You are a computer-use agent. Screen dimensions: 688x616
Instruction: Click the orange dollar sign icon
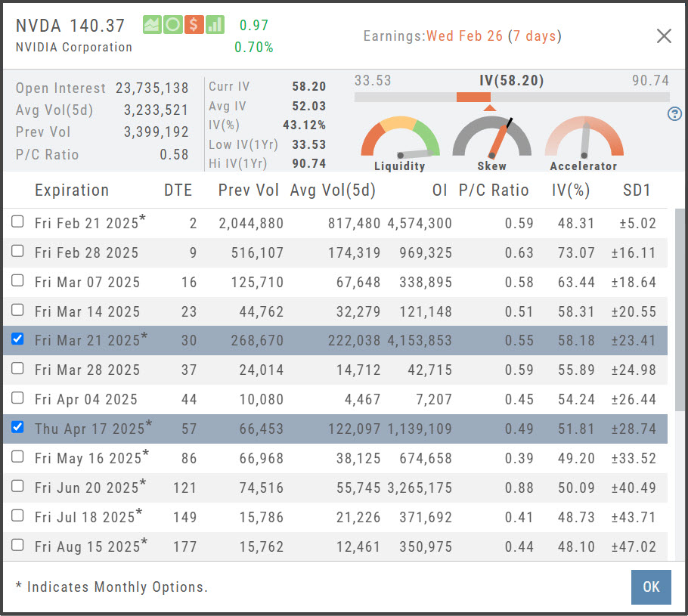194,25
